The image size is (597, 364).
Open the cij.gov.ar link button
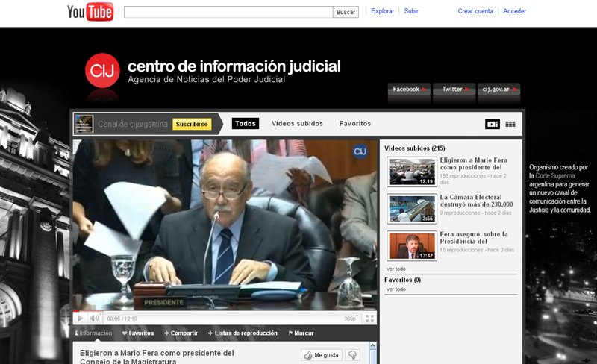(498, 89)
